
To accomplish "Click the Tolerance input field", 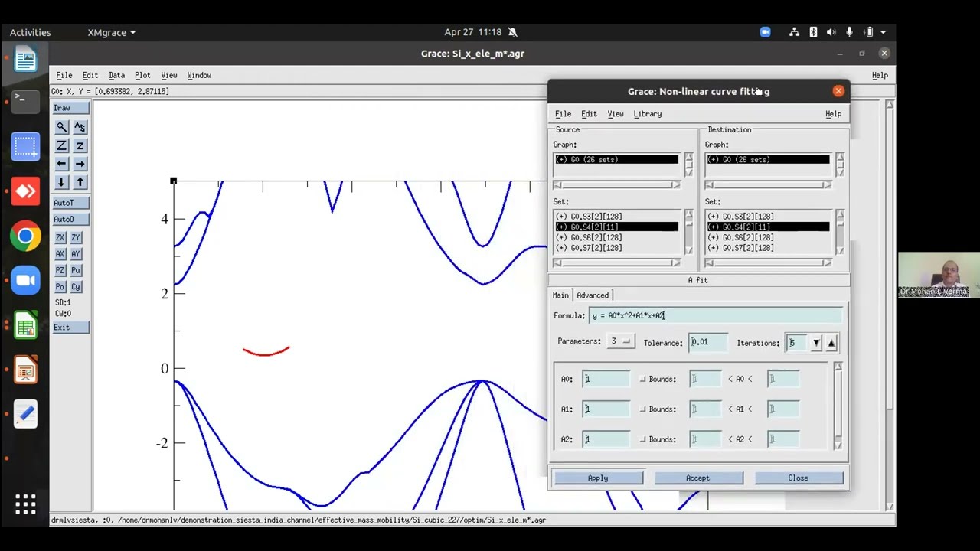I will (x=708, y=342).
